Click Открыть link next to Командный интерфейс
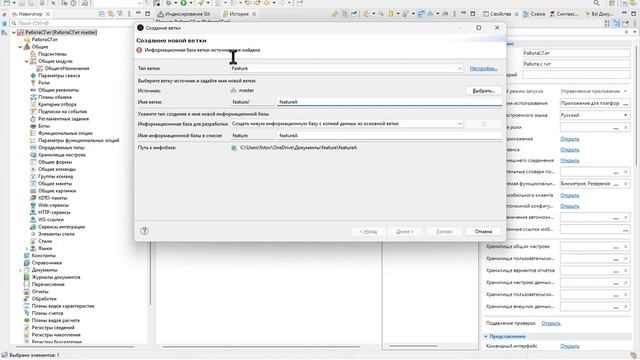Viewport: 640px width, 360px height. point(569,346)
